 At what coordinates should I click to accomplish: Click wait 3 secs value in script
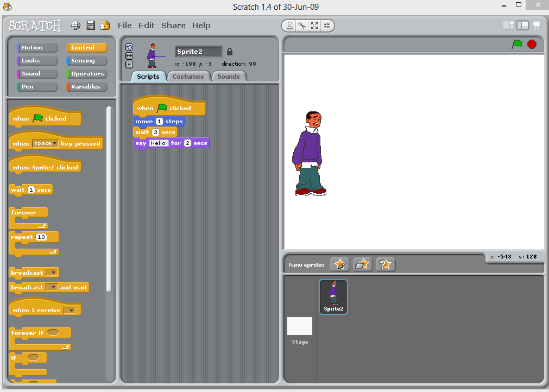pos(155,132)
